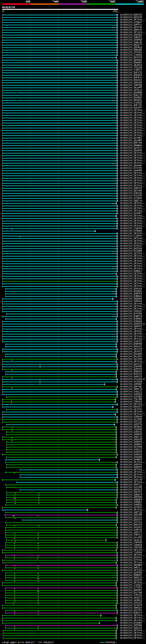The image size is (146, 644).
Task: Select the UniRef100_Q2YDJ7 label
Action: coord(131,148)
